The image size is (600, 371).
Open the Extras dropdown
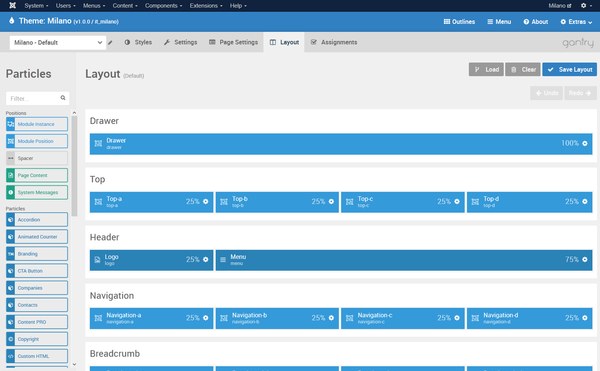[576, 22]
